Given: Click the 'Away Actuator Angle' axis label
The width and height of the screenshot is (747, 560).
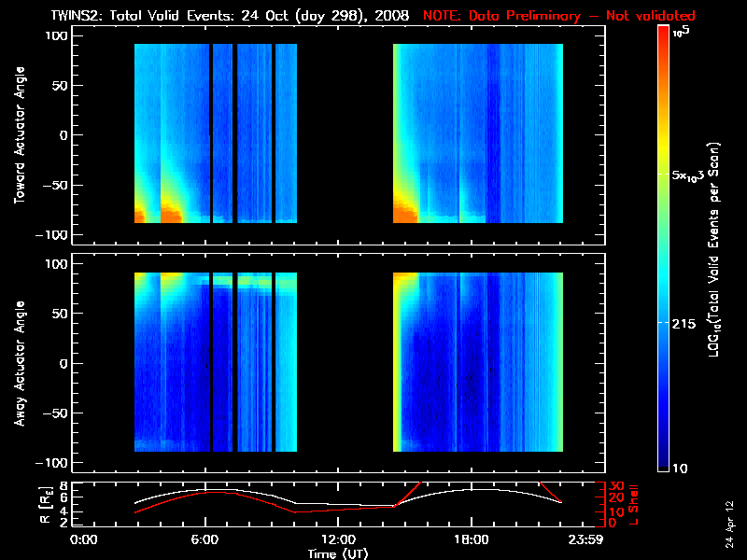Looking at the screenshot, I should click(x=19, y=362).
